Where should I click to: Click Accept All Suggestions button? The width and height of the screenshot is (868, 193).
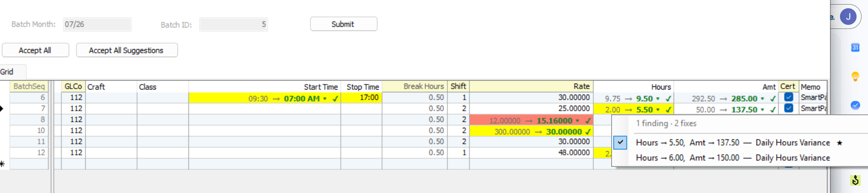click(127, 50)
